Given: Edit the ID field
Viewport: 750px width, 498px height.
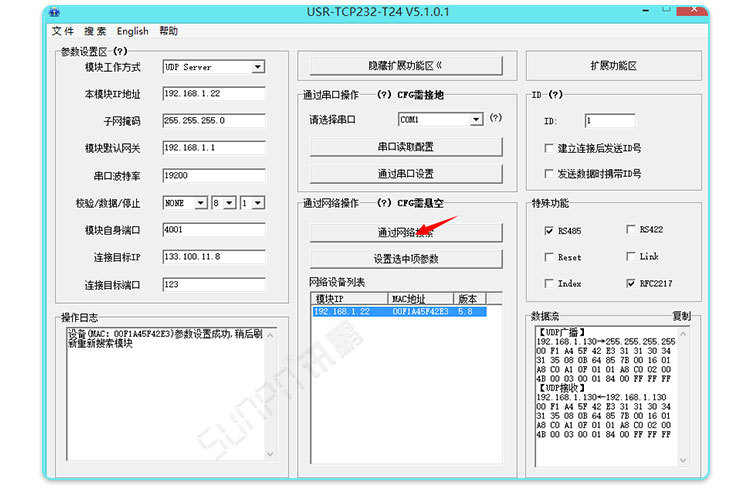Looking at the screenshot, I should 610,121.
